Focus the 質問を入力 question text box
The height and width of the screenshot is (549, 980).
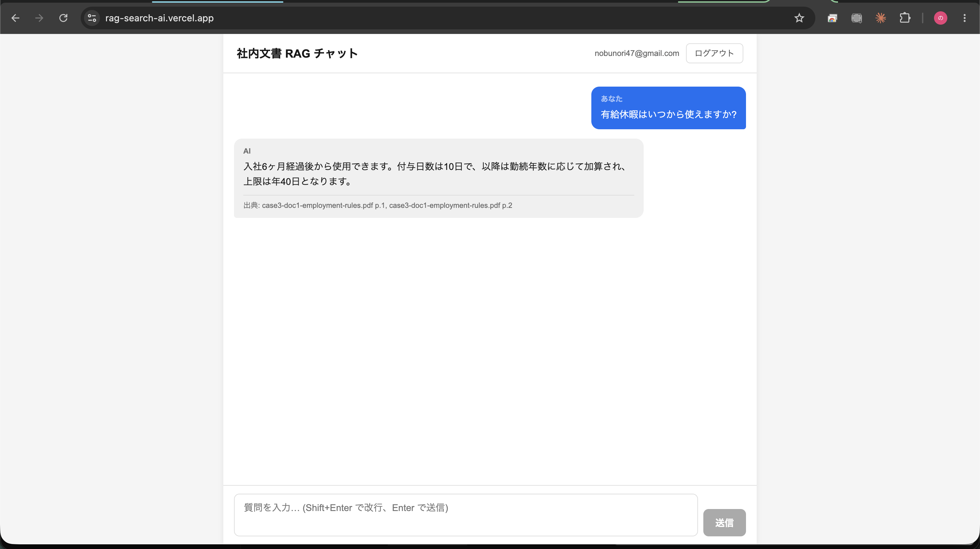click(x=466, y=515)
